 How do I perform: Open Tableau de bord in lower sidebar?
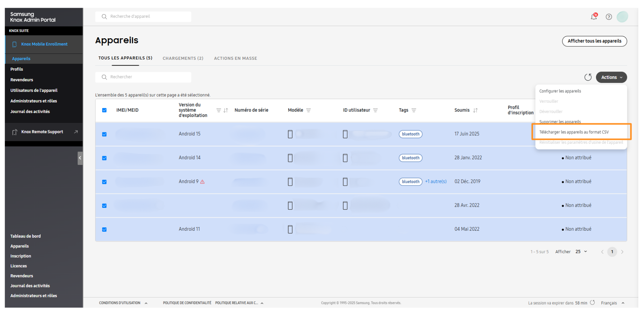pos(26,236)
